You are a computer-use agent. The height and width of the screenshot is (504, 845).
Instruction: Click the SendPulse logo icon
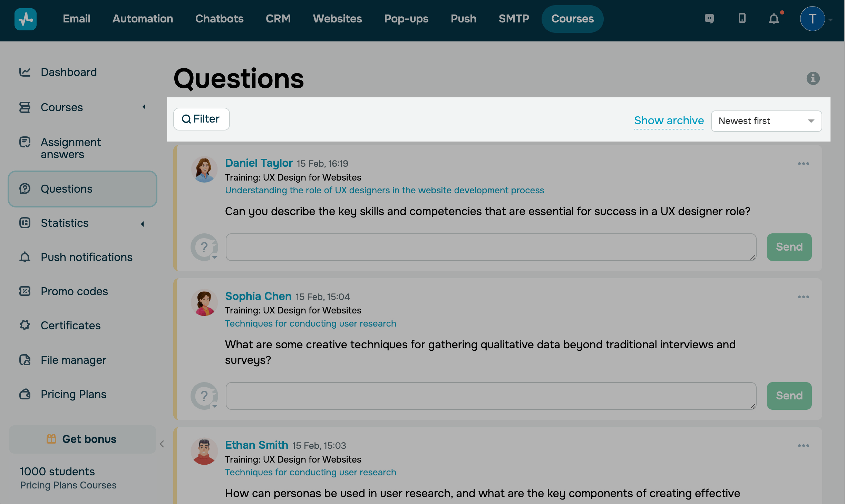(25, 19)
